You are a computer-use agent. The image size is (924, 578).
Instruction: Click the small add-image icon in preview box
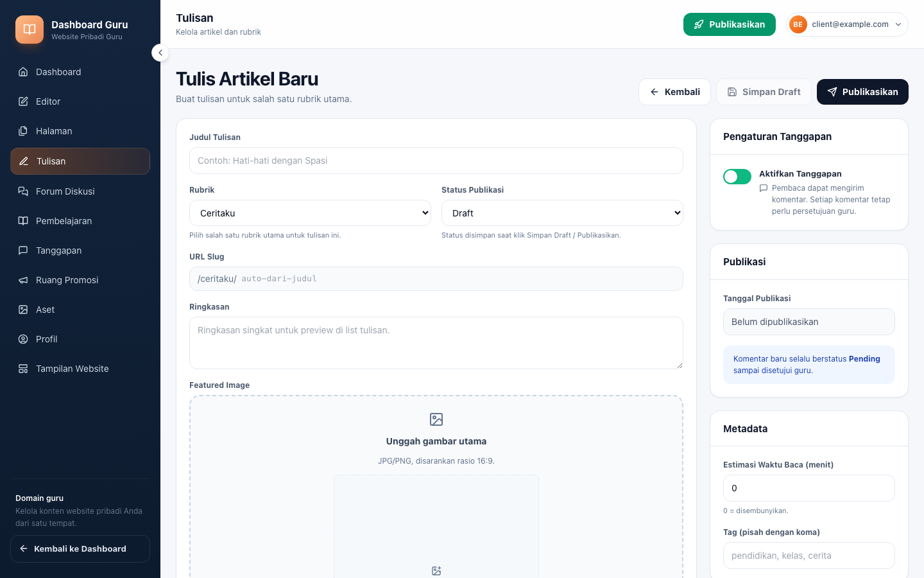tap(436, 571)
